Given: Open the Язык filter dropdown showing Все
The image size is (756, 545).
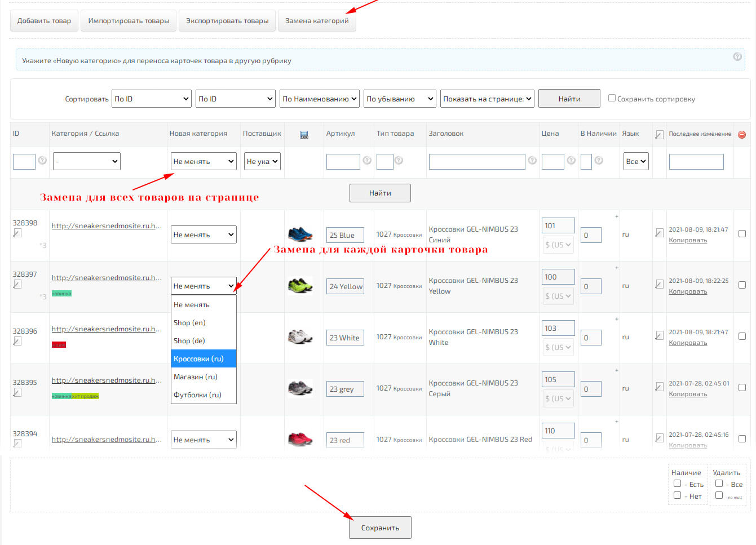Looking at the screenshot, I should coord(635,161).
